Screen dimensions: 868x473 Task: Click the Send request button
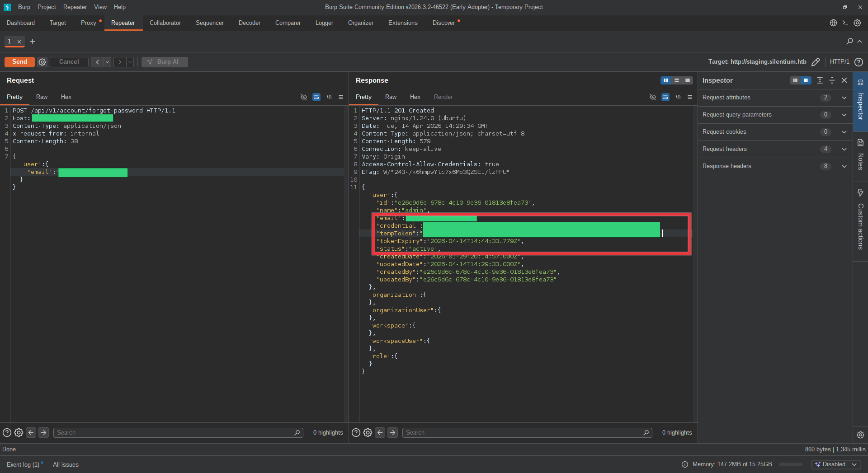19,62
